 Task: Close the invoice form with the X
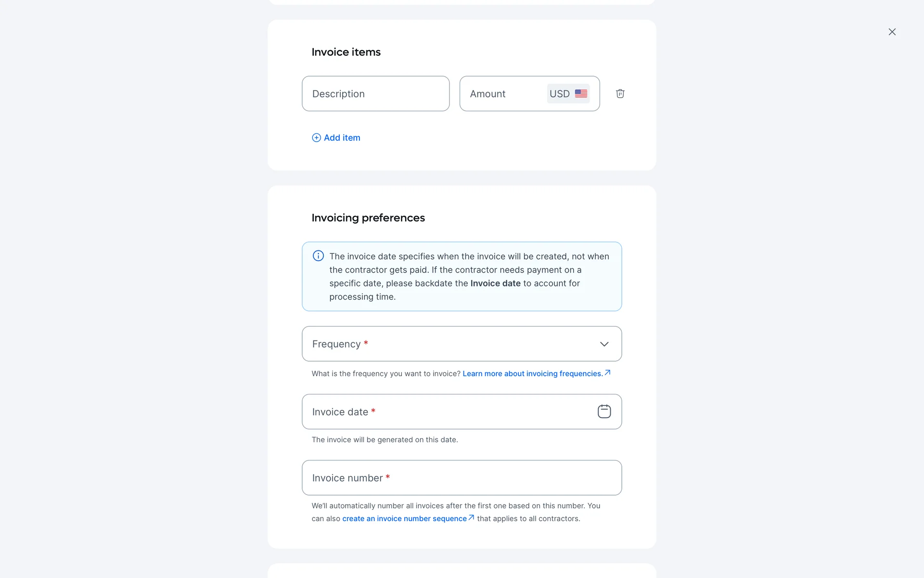[x=892, y=32]
